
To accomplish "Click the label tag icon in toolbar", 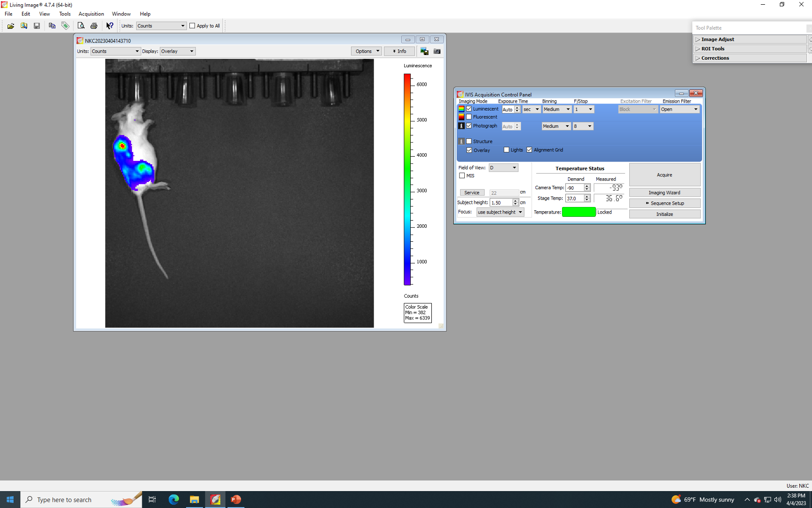I will [65, 26].
